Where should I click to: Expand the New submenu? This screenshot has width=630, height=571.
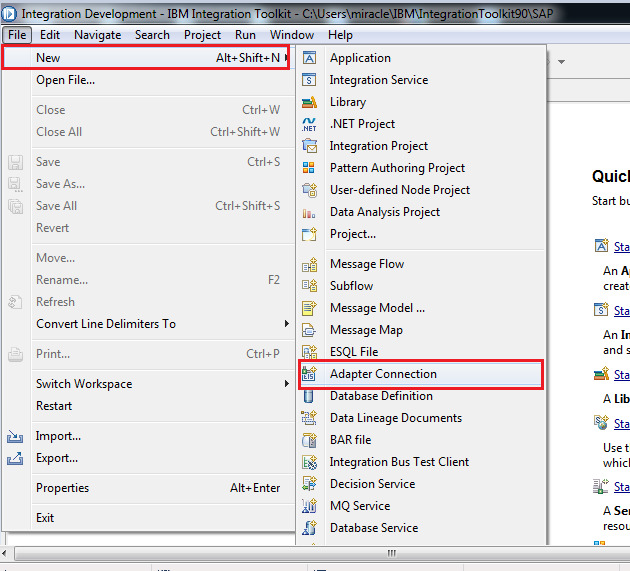click(x=145, y=58)
